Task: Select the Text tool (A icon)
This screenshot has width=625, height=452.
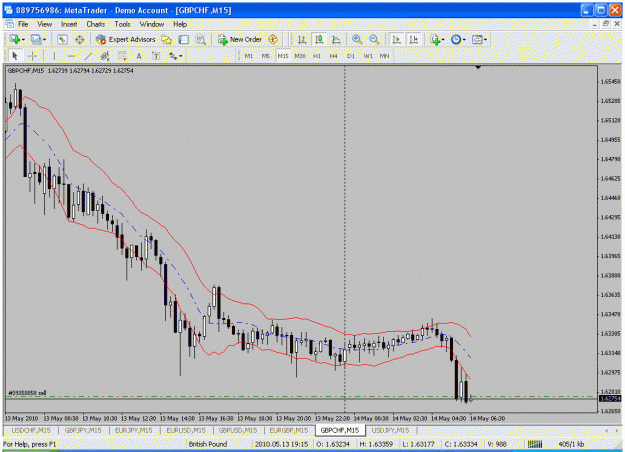Action: click(139, 56)
